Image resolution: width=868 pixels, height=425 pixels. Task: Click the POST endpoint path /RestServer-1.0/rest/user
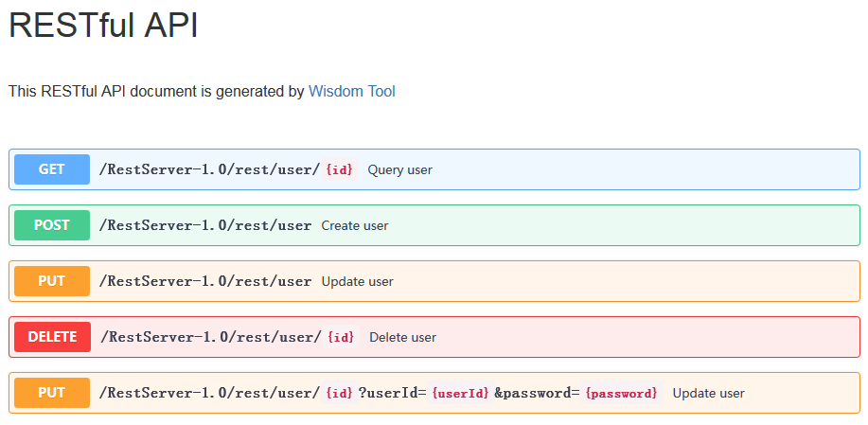(x=205, y=225)
